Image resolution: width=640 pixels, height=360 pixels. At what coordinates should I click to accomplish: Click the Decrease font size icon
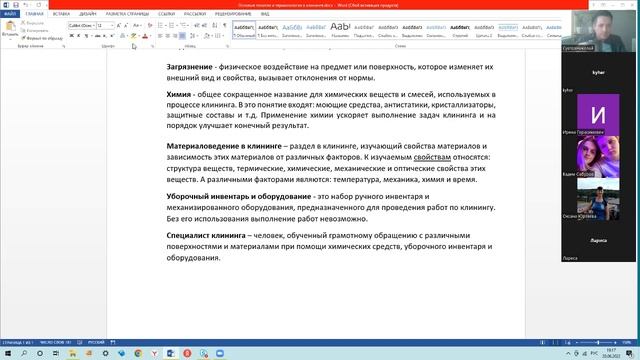126,26
